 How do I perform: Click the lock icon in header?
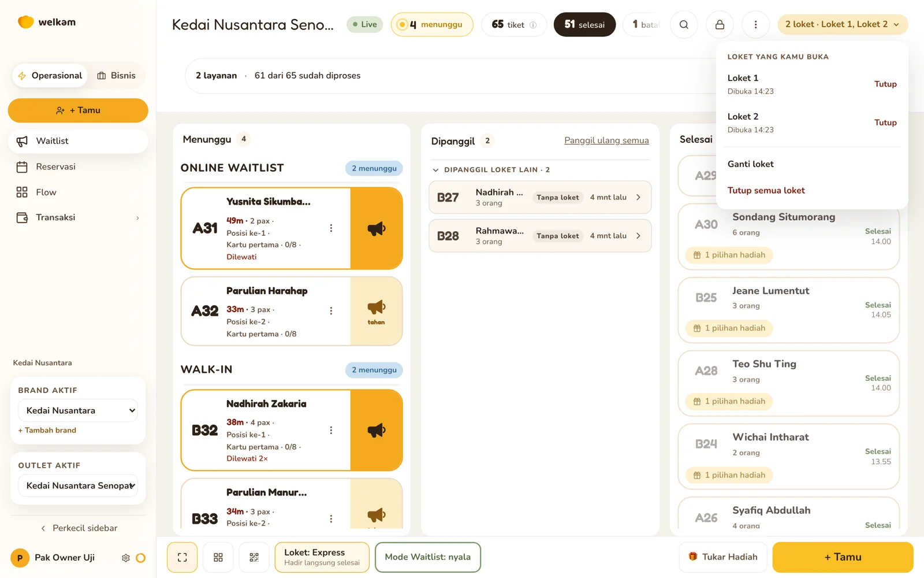pos(720,24)
